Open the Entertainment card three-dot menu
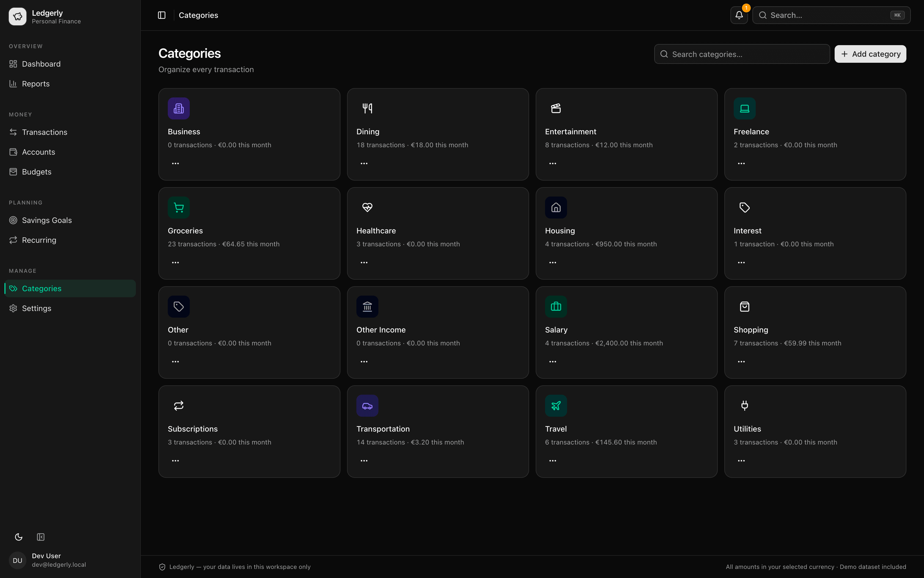 [552, 163]
